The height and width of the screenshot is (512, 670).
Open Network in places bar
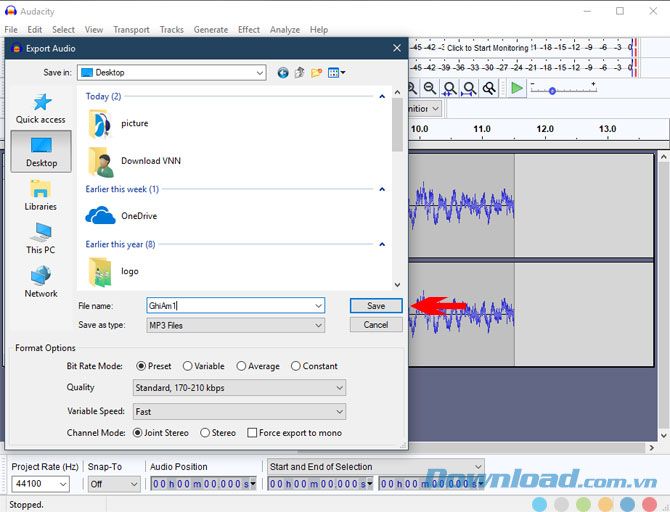(x=41, y=282)
